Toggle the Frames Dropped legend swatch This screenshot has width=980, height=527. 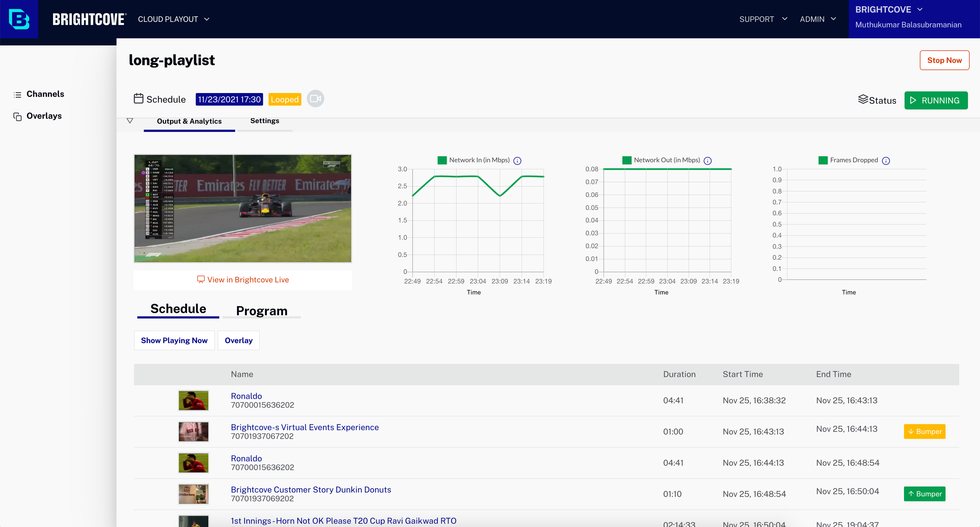pos(823,160)
